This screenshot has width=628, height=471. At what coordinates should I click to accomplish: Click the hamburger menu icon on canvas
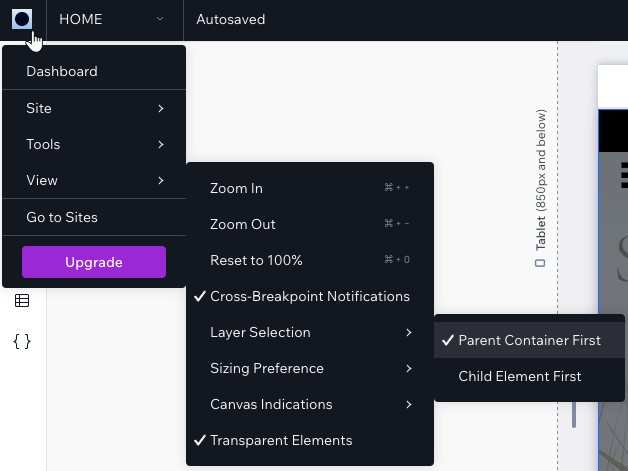624,175
